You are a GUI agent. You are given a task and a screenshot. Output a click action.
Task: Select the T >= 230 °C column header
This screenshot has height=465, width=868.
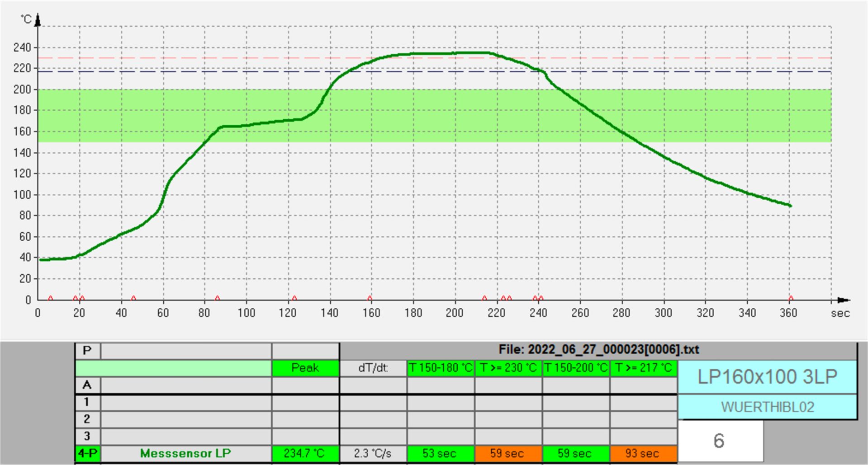(508, 368)
